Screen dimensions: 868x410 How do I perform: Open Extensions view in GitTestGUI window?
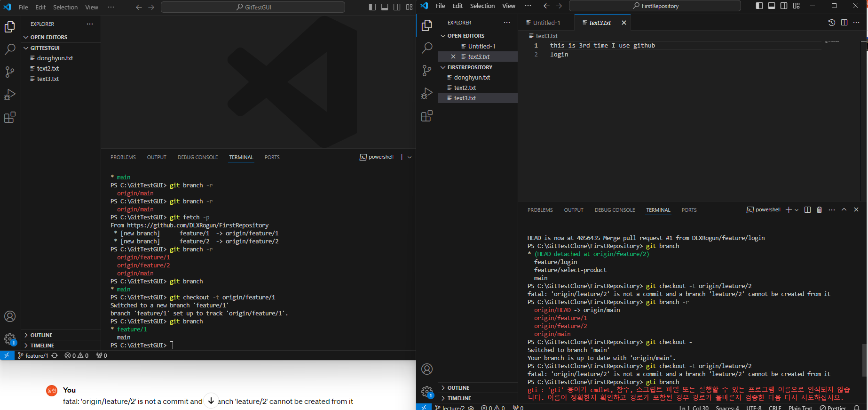pos(10,117)
